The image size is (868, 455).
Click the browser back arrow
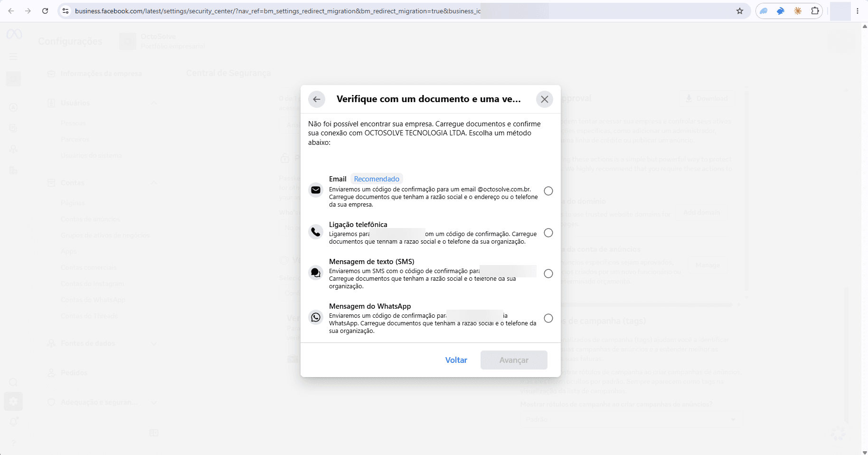11,11
